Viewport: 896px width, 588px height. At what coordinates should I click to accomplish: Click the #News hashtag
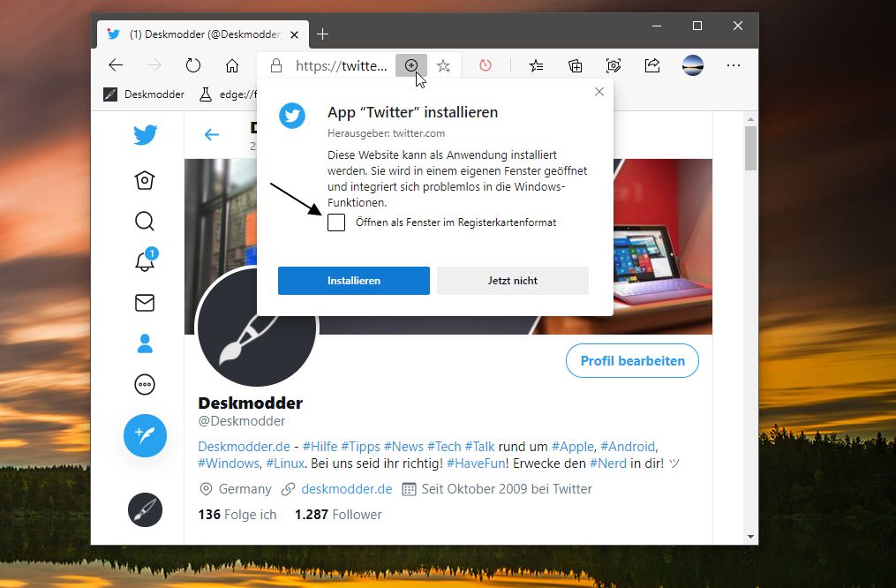[x=403, y=446]
